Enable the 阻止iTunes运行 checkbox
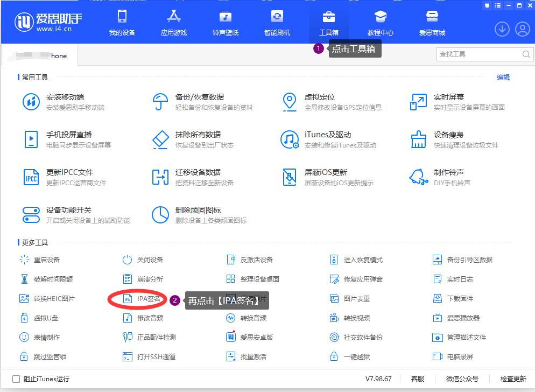The height and width of the screenshot is (392, 535). [16, 379]
